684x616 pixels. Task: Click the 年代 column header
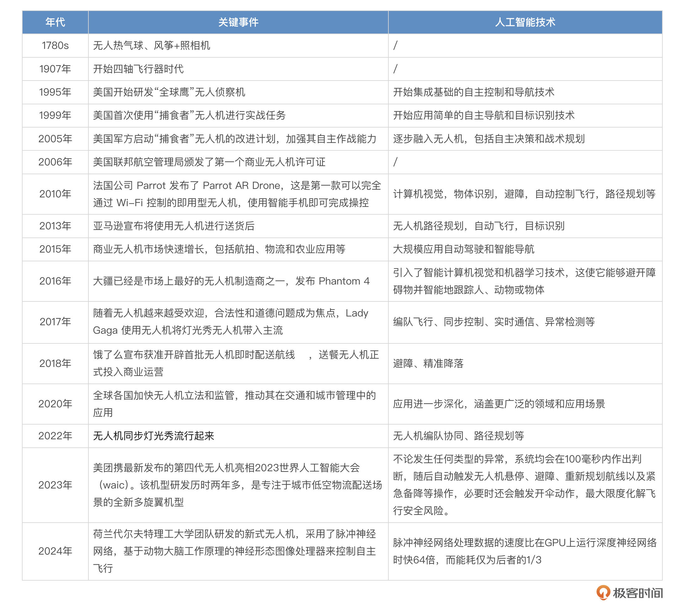coord(55,22)
